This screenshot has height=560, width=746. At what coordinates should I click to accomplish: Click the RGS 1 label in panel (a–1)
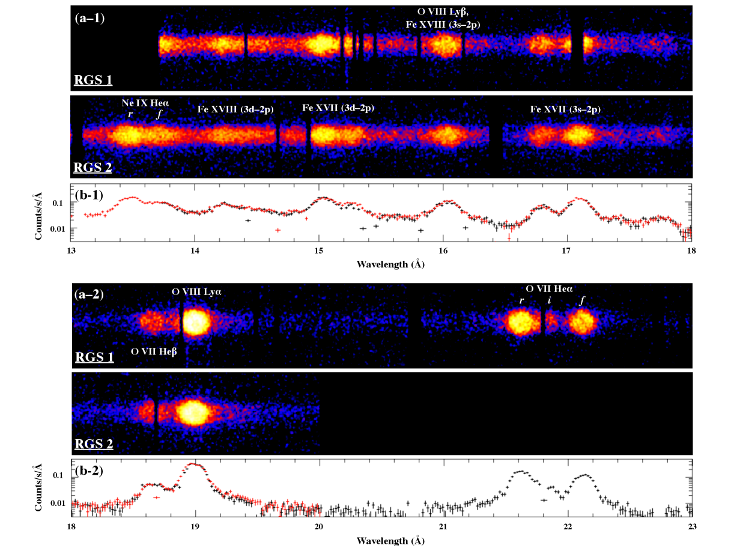(93, 79)
